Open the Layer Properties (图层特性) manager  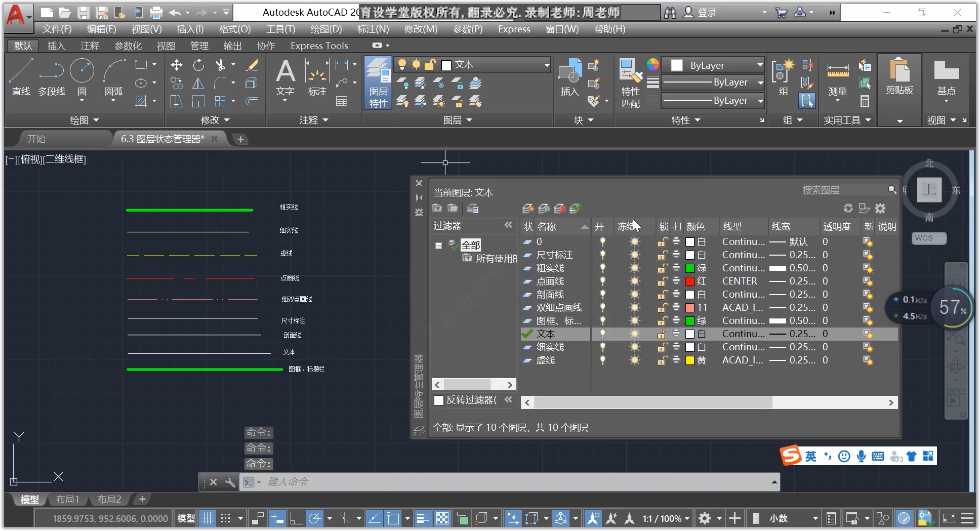pos(378,83)
